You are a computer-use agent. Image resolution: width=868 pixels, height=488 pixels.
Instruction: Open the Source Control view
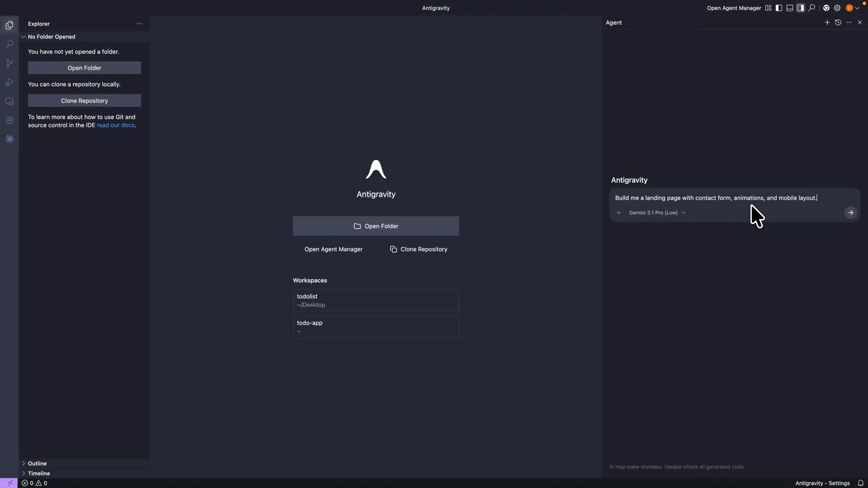click(9, 63)
